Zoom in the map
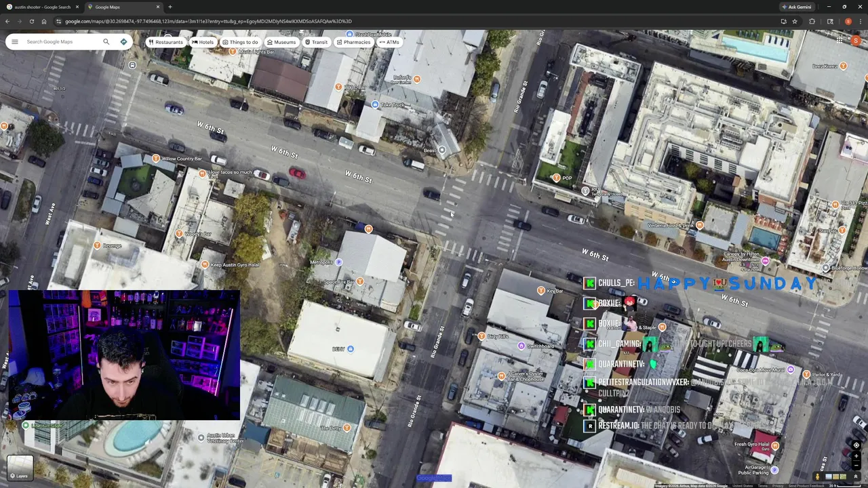This screenshot has height=488, width=868. click(856, 456)
